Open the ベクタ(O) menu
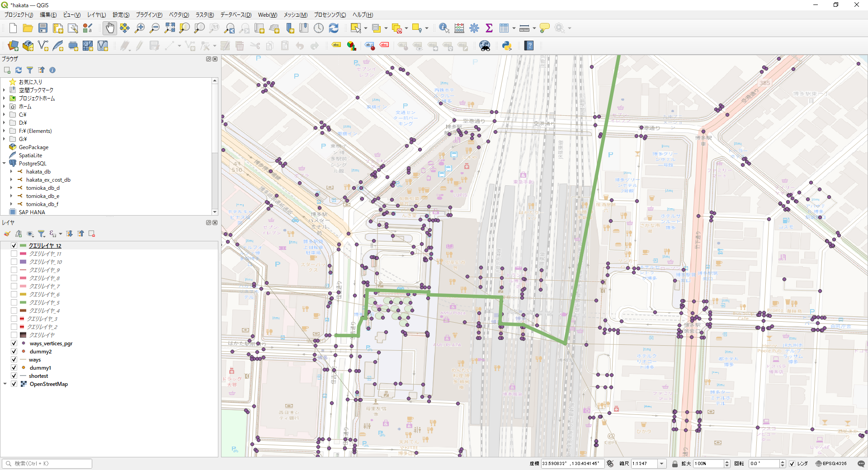This screenshot has height=470, width=868. coord(179,15)
